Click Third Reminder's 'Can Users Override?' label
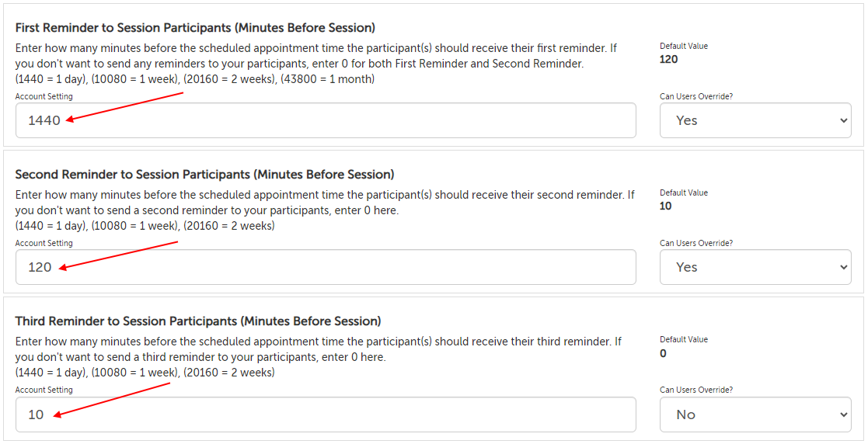The image size is (868, 444). click(696, 390)
